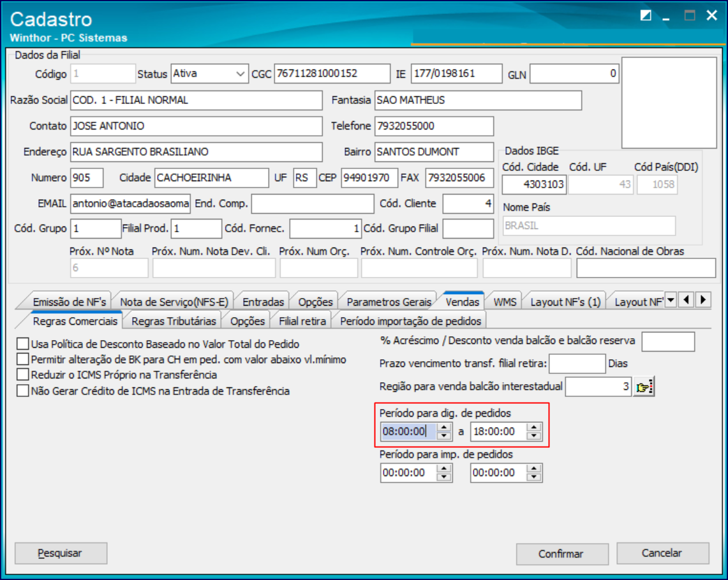Open the tab list dropdown arrow
Viewport: 728px width, 580px height.
(671, 300)
